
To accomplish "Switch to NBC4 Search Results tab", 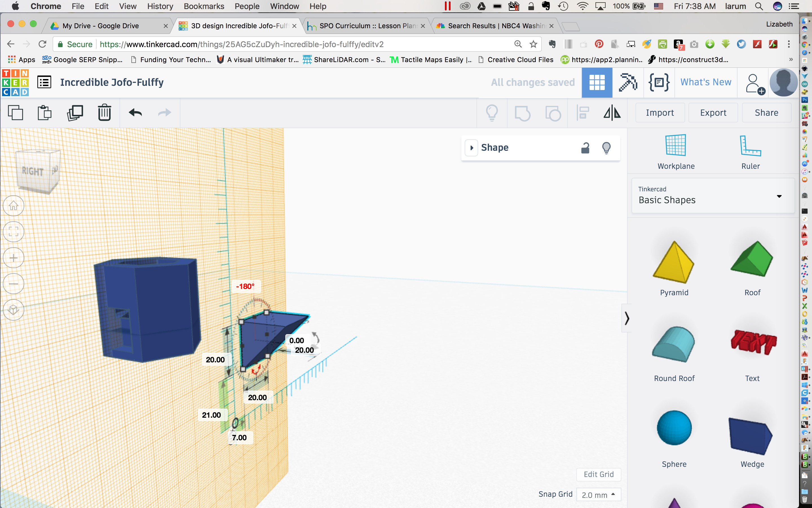I will 496,26.
